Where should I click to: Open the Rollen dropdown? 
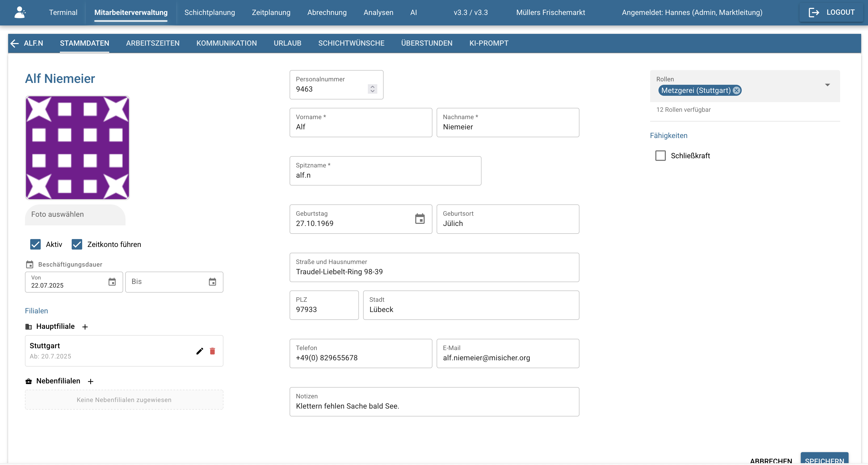(828, 85)
